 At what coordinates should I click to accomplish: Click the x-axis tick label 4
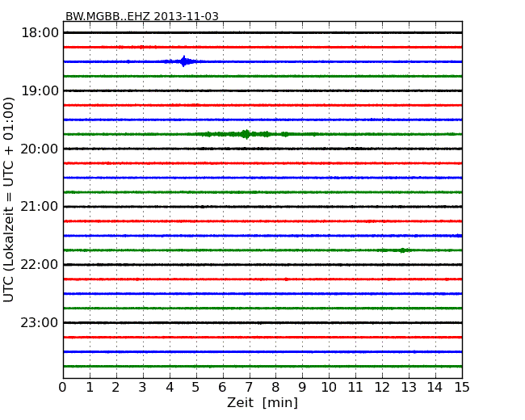click(x=170, y=388)
